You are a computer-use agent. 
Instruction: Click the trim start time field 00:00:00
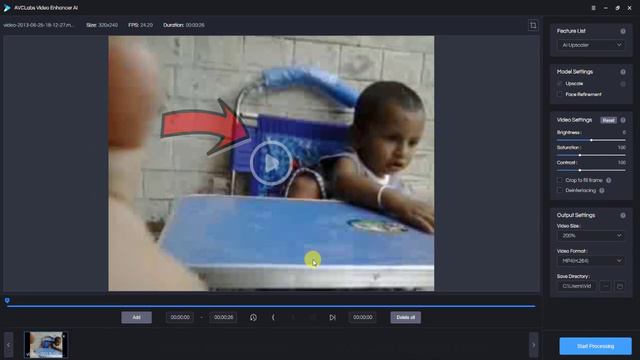tap(180, 317)
